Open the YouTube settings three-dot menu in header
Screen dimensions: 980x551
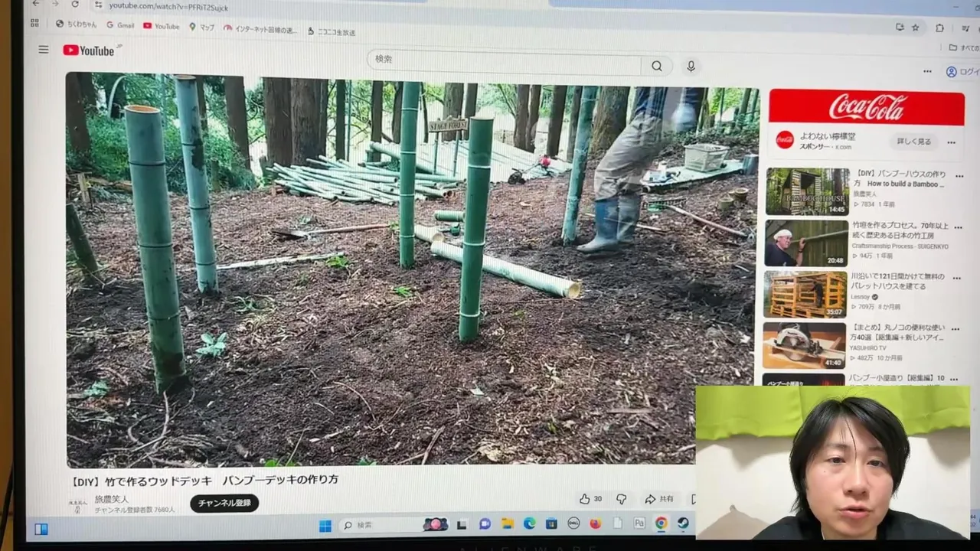927,71
